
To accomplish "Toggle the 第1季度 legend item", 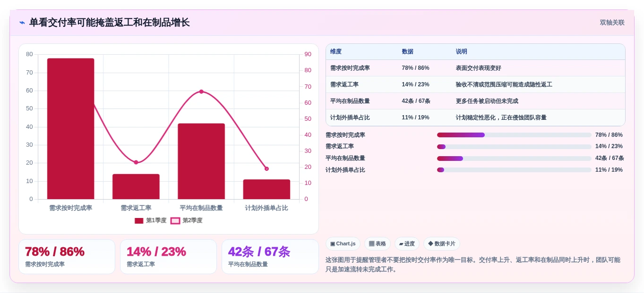I will (150, 220).
